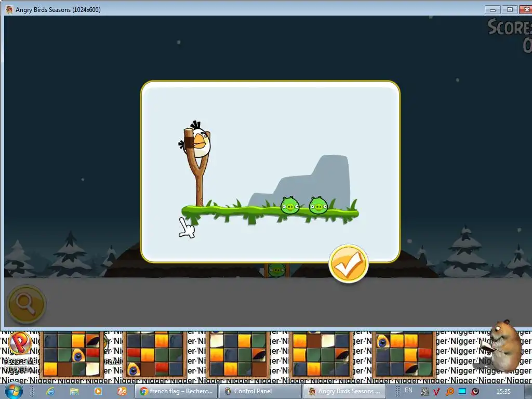Click the EN language indicator

408,391
